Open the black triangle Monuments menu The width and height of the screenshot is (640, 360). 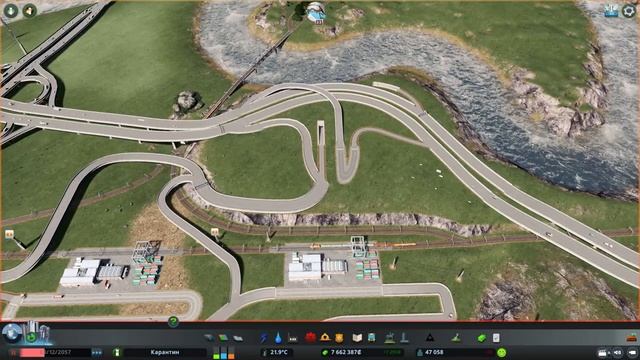[430, 338]
